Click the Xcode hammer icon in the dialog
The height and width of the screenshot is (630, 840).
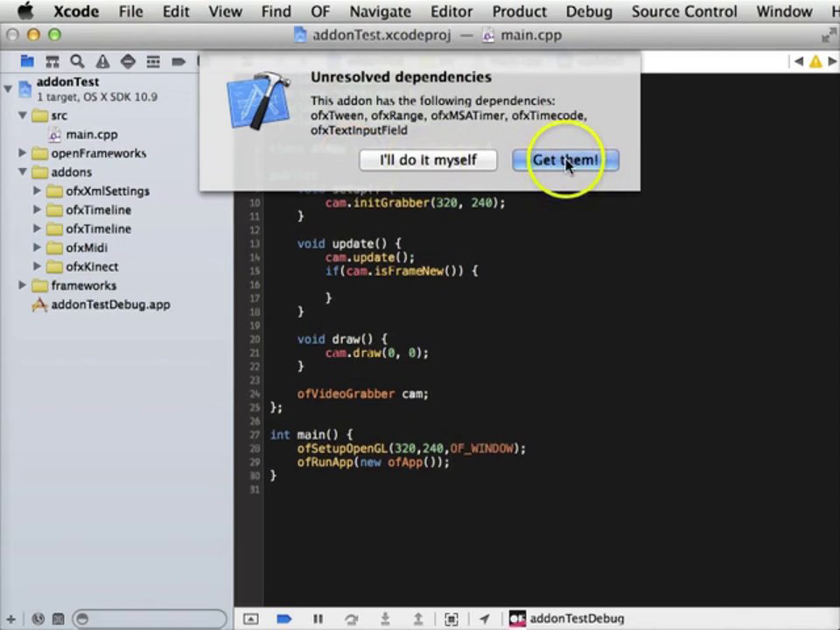point(259,101)
